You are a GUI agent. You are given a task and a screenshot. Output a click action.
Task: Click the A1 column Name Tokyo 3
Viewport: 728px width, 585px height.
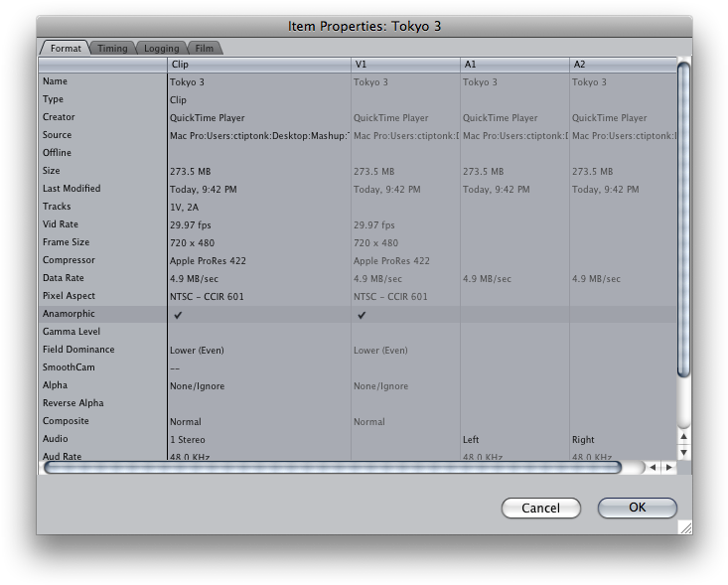coord(480,82)
